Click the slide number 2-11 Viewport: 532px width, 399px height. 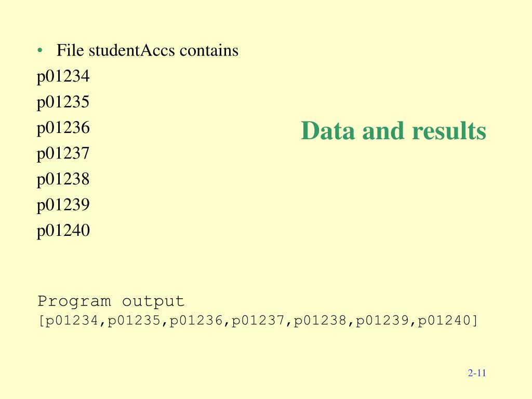coord(477,373)
